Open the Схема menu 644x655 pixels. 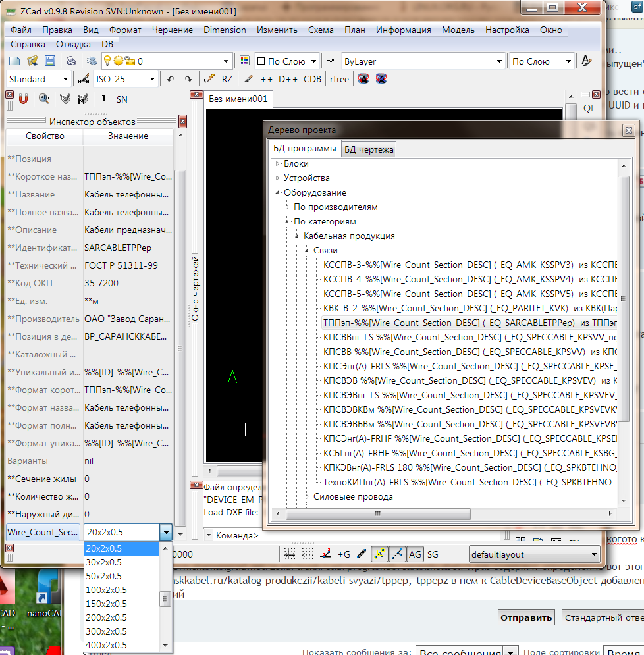coord(321,30)
